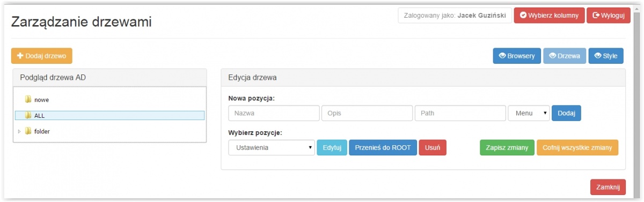Click the logout arrow icon on Wyloguj

pyautogui.click(x=596, y=16)
